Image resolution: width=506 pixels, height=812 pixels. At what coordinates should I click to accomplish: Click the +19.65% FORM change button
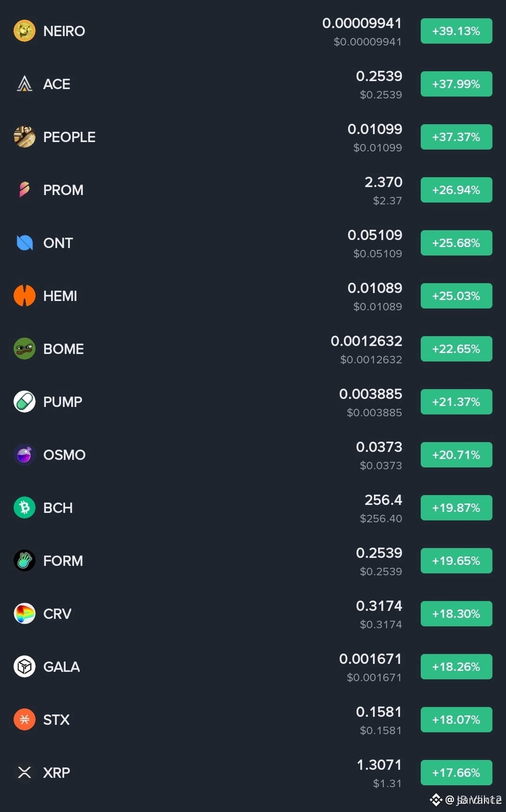pos(456,561)
